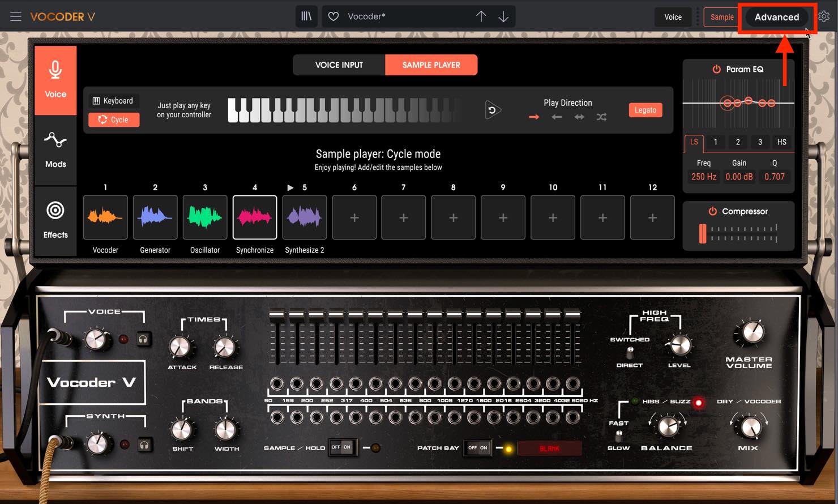Select EQ band 3 tab
This screenshot has height=504, width=838.
point(760,142)
